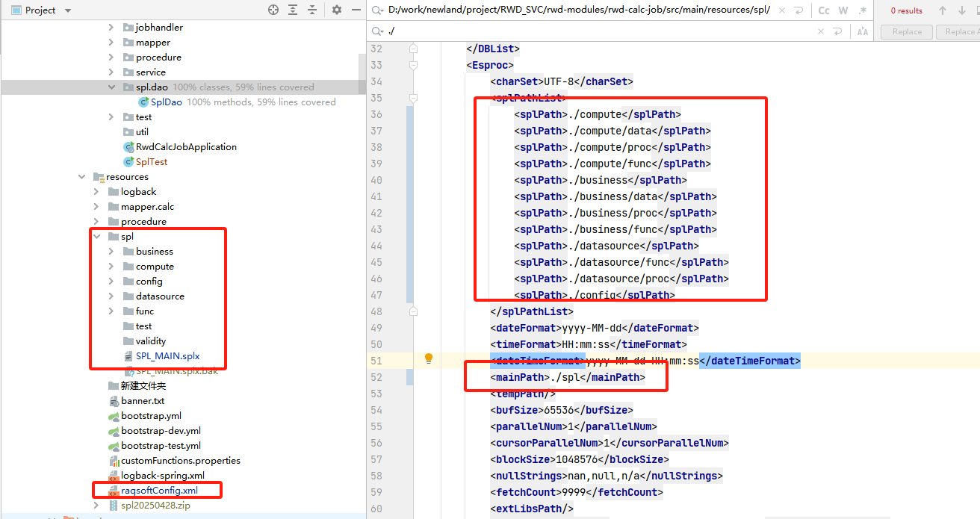Hide the Project tool window
Viewport: 980px width, 519px height.
coord(356,10)
